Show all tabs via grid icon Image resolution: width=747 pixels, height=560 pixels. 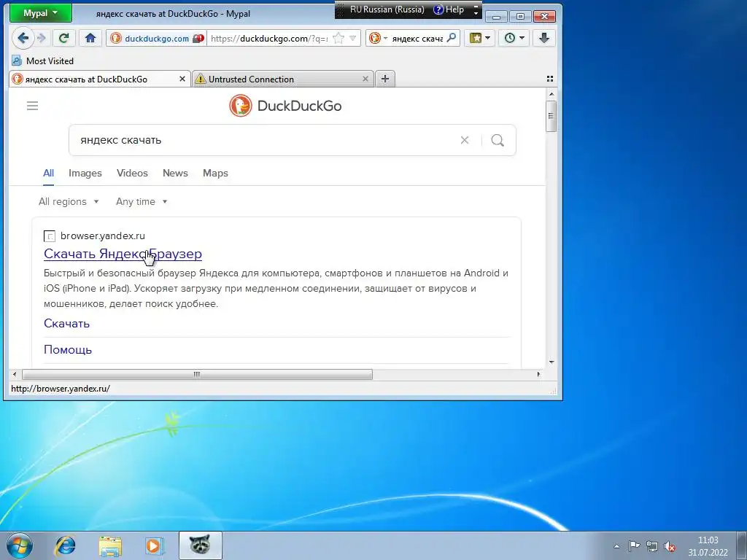[550, 79]
